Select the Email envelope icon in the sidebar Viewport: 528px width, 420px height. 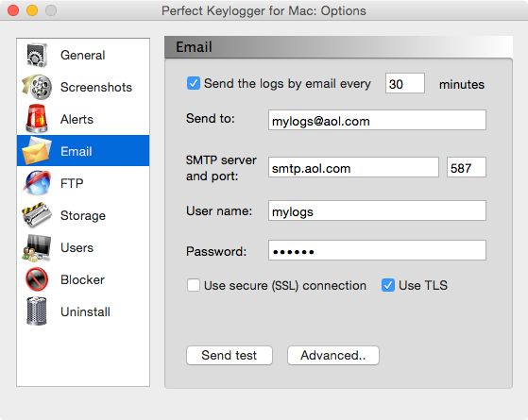(37, 151)
